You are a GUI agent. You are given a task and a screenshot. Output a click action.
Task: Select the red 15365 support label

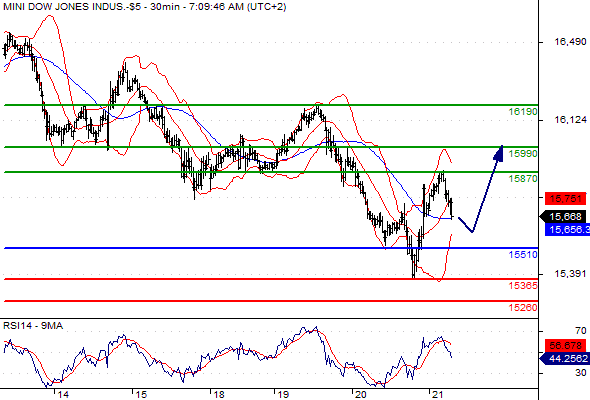(523, 285)
